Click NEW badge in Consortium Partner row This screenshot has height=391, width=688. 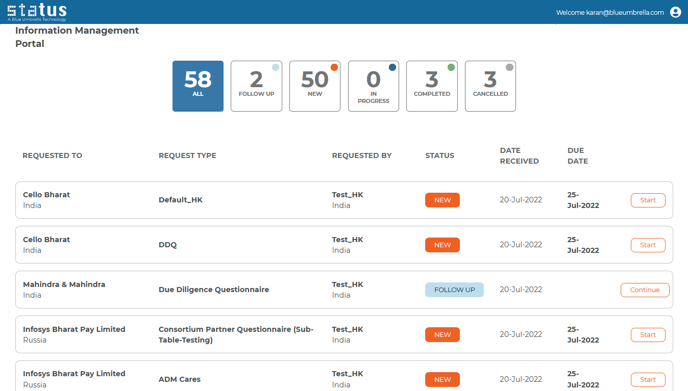[442, 334]
